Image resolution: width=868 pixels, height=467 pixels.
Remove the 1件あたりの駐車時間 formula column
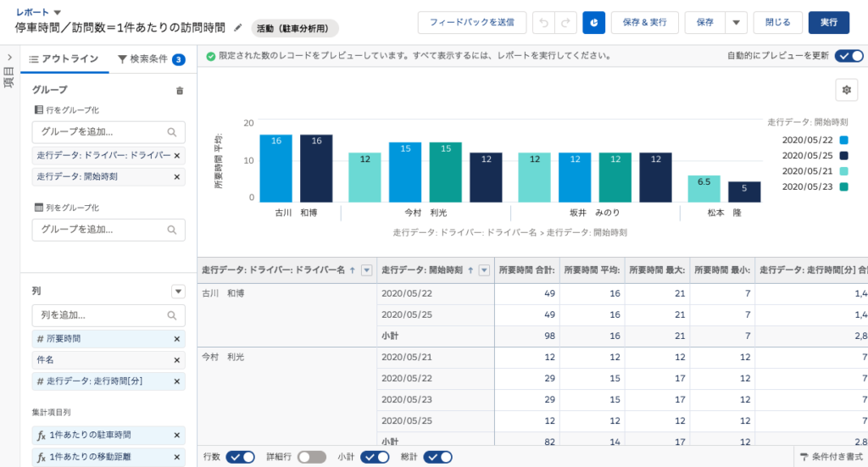pyautogui.click(x=177, y=436)
